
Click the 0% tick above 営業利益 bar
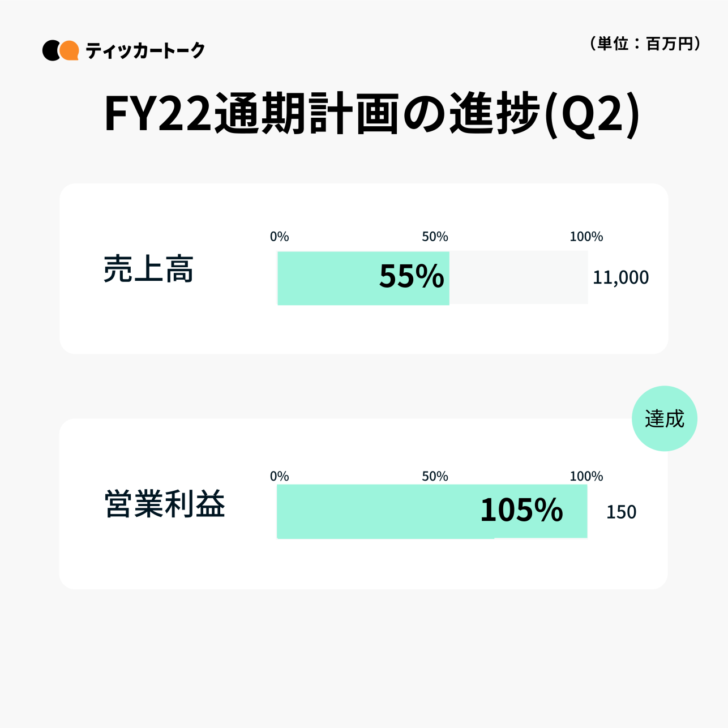click(x=279, y=476)
